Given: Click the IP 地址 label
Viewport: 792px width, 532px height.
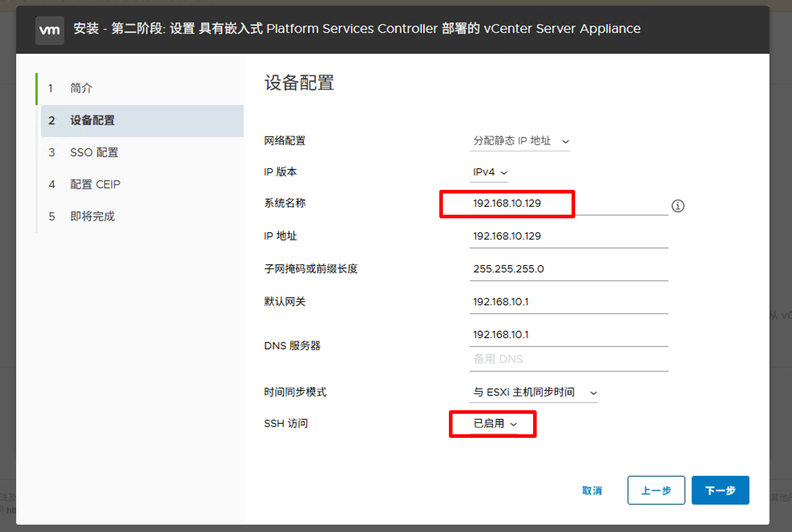Looking at the screenshot, I should (x=280, y=236).
